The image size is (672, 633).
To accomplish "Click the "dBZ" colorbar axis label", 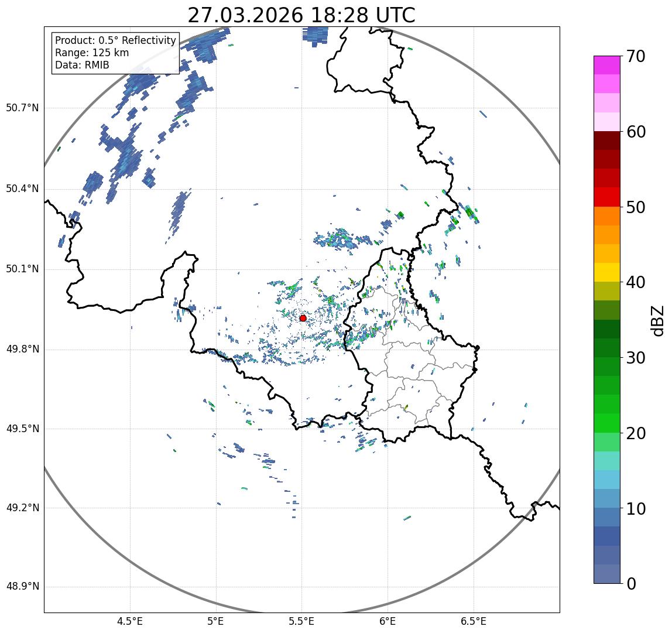I will [x=657, y=320].
